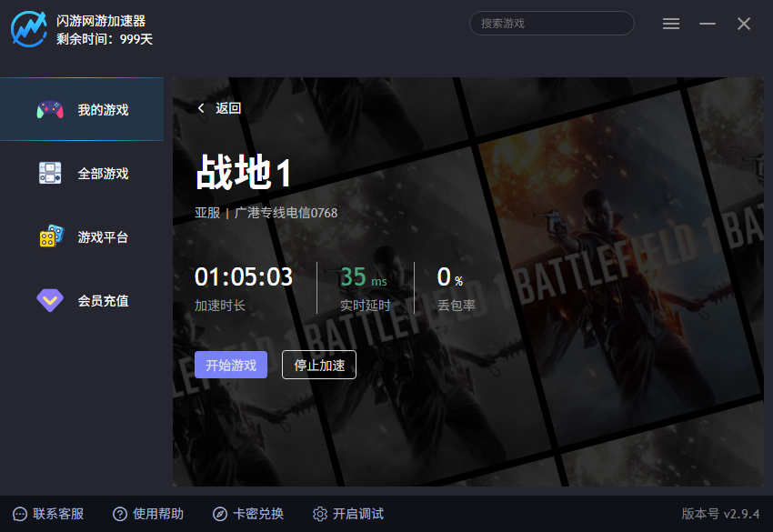Click the 停止加速 button

point(318,364)
